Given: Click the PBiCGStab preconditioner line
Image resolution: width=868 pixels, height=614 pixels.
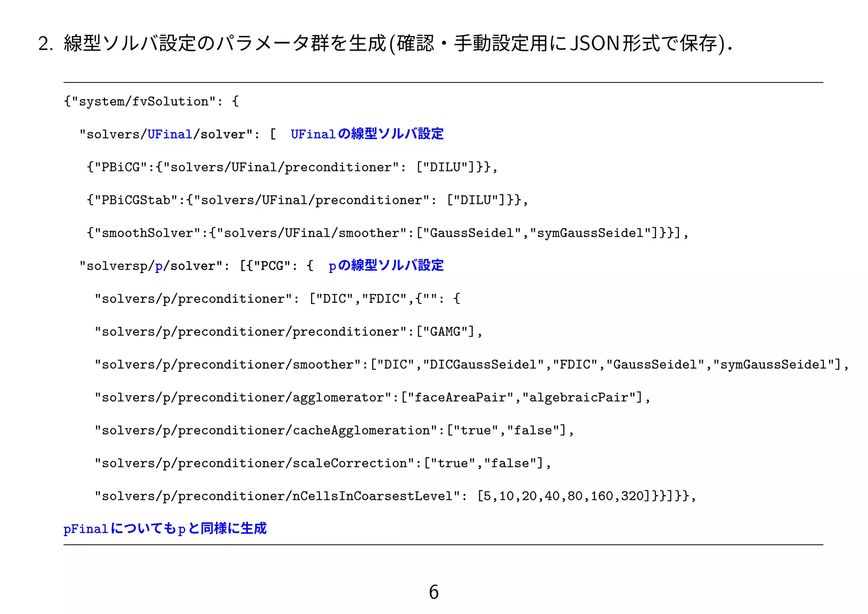Looking at the screenshot, I should (307, 200).
